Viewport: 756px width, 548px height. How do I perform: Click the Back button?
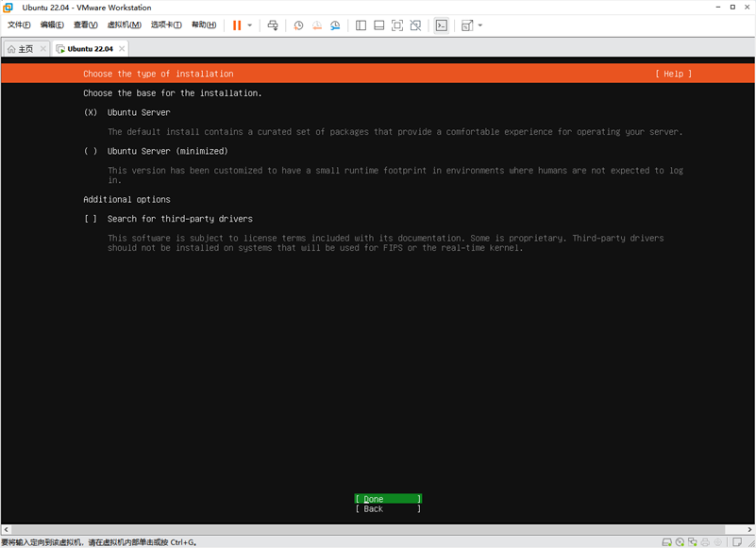tap(388, 509)
